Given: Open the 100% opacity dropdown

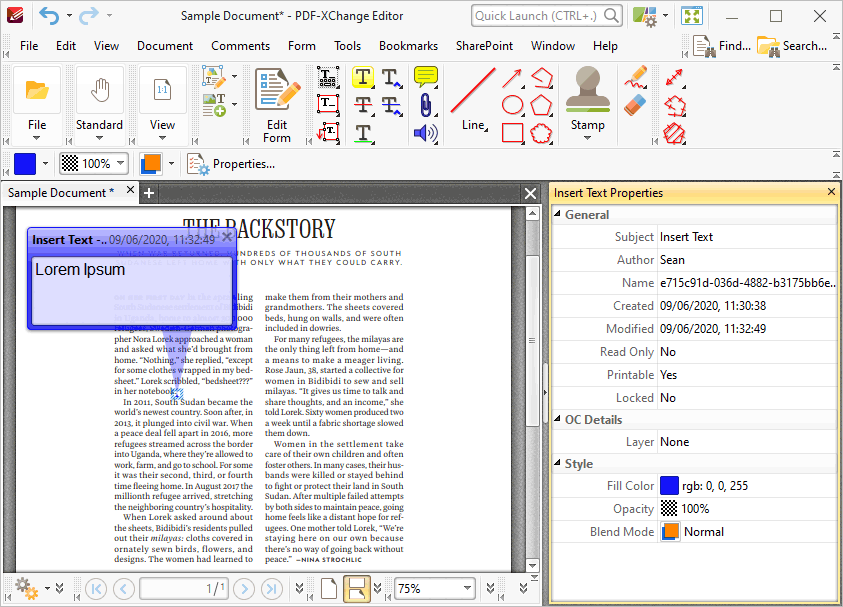Looking at the screenshot, I should [120, 163].
